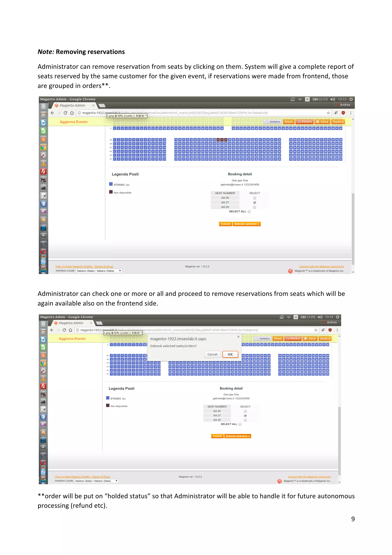Click the 13:13 clock in top bar
Image resolution: width=392 pixels, height=555 pixels.
pos(342,99)
